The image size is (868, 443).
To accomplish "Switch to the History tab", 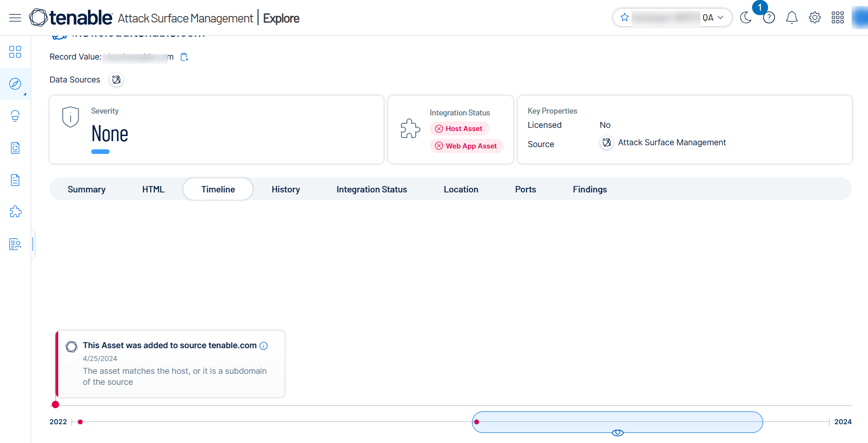I will (x=286, y=189).
